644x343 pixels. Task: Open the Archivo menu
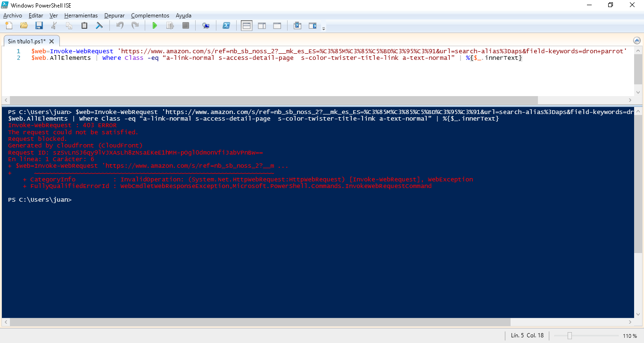[13, 16]
